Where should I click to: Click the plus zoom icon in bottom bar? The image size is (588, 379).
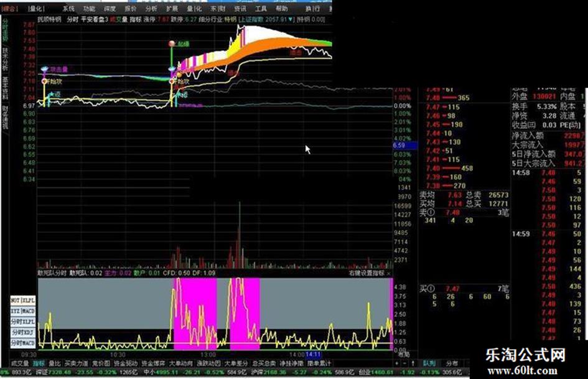(397, 363)
